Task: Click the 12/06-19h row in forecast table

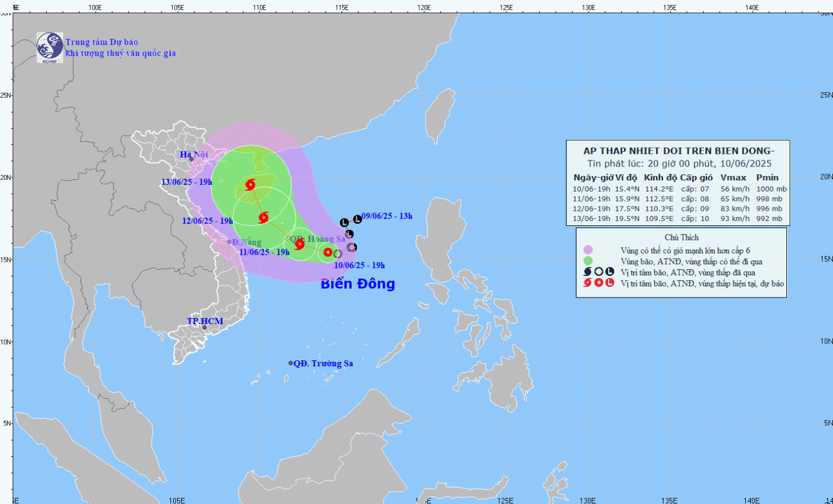Action: coord(678,209)
